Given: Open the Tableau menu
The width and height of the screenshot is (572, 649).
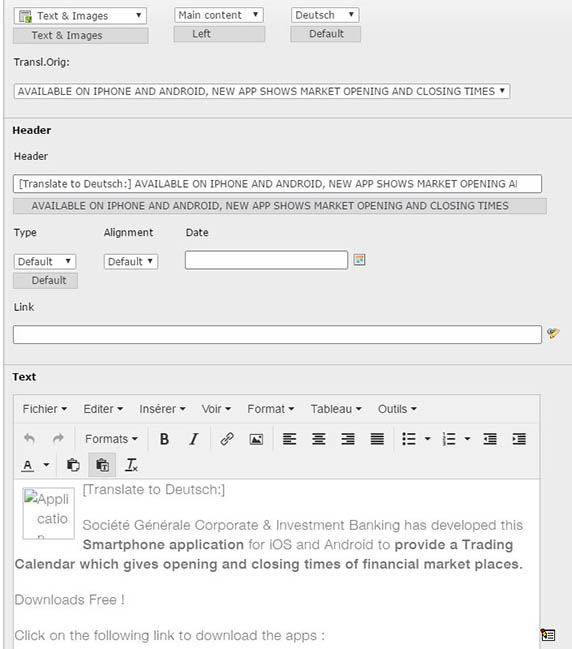Looking at the screenshot, I should tap(336, 409).
